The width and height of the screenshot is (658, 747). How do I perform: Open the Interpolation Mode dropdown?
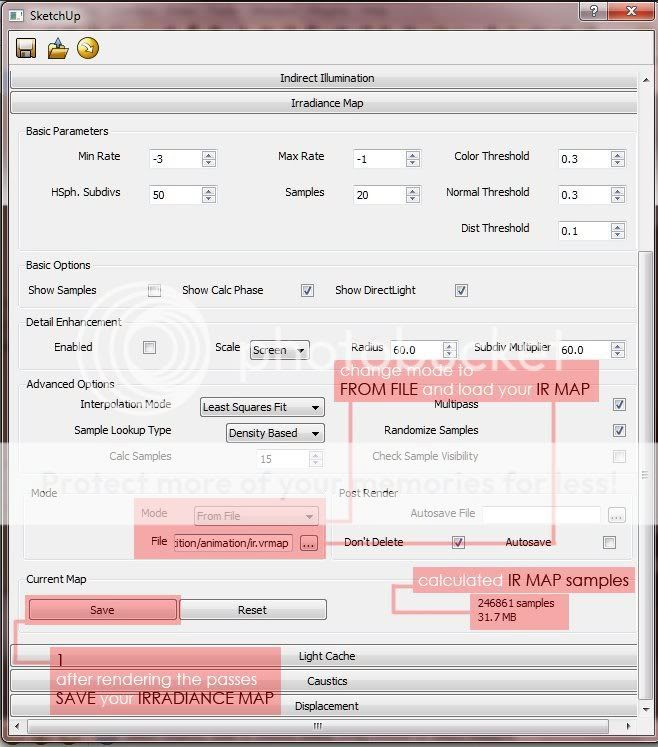coord(262,407)
